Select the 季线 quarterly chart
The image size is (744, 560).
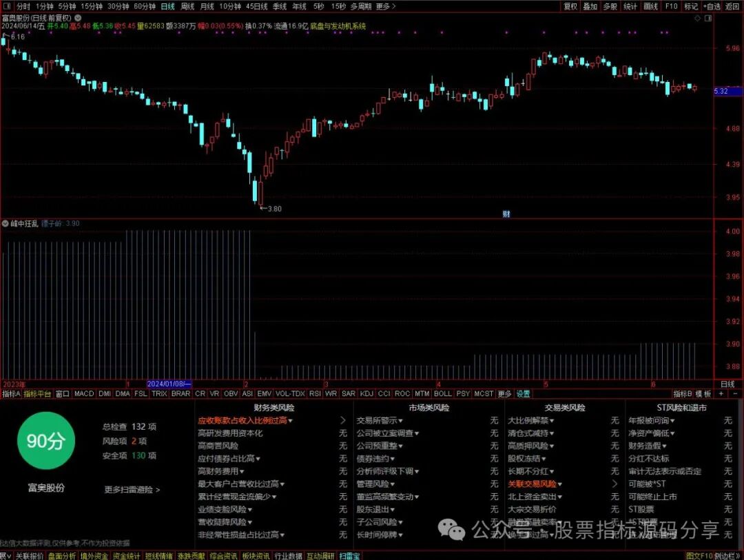280,6
